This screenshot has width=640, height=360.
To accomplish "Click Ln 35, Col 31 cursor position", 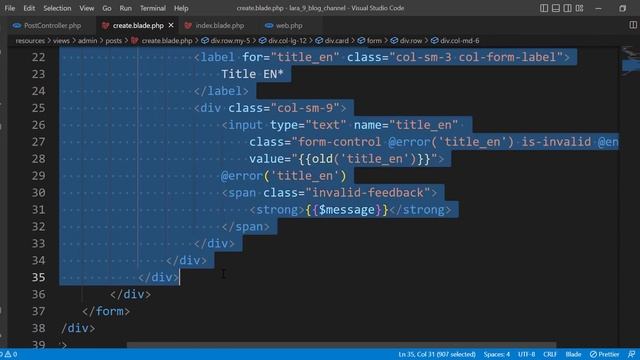I will 437,354.
